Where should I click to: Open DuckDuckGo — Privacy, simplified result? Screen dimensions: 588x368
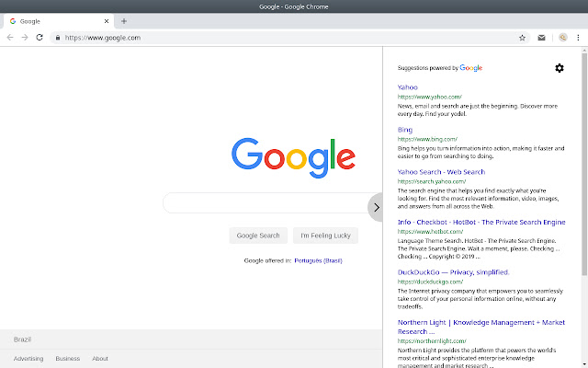tap(453, 272)
